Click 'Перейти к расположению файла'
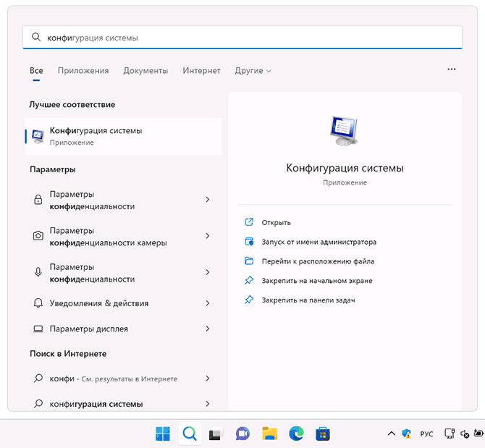The width and height of the screenshot is (485, 448). [x=318, y=261]
